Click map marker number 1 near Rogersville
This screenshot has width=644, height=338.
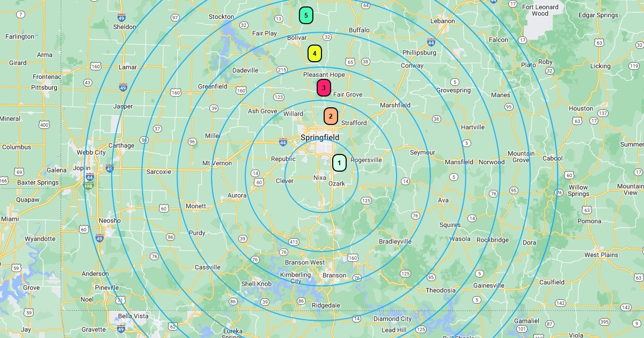tap(339, 163)
